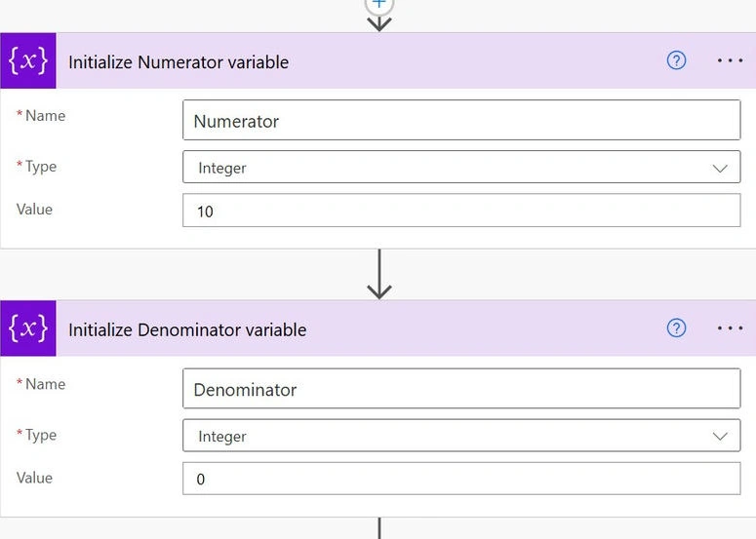Click the Value field containing 0

pos(461,479)
